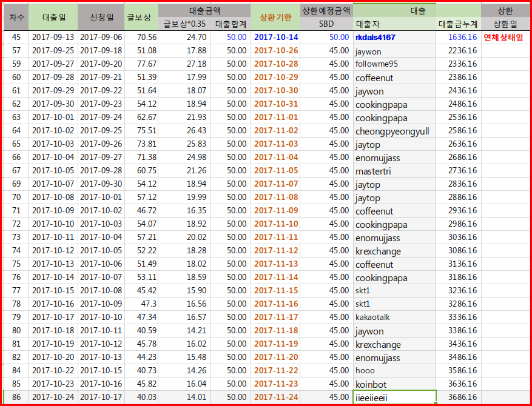Select cumulative loan cell 3686.16
Viewport: 532px width, 406px height.
pos(459,397)
